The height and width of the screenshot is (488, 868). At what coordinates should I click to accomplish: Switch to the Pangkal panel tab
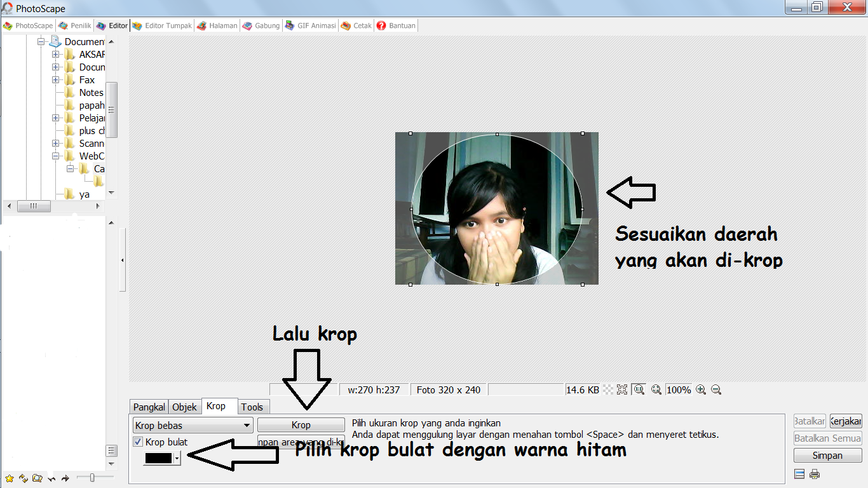coord(149,407)
